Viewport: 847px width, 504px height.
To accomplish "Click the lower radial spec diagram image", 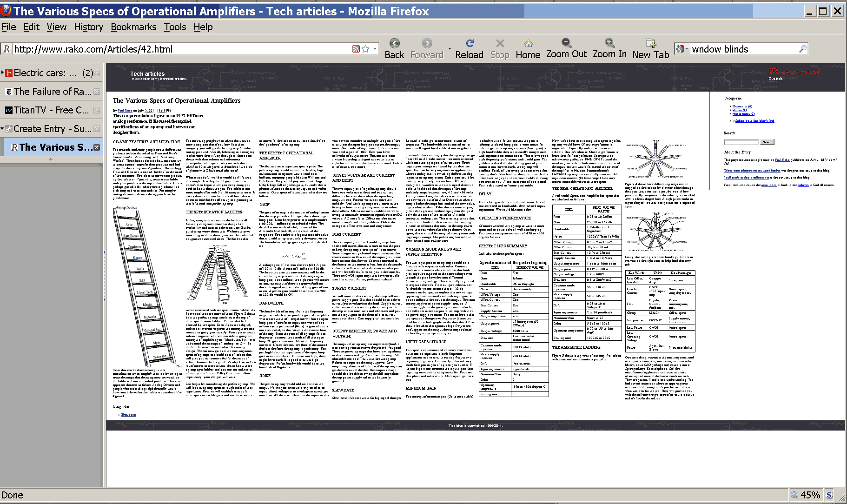I will pyautogui.click(x=656, y=232).
